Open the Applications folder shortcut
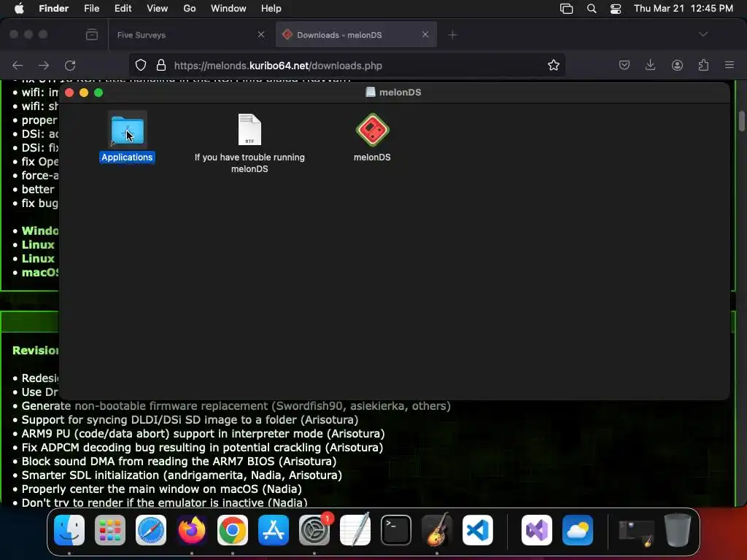 pyautogui.click(x=127, y=130)
